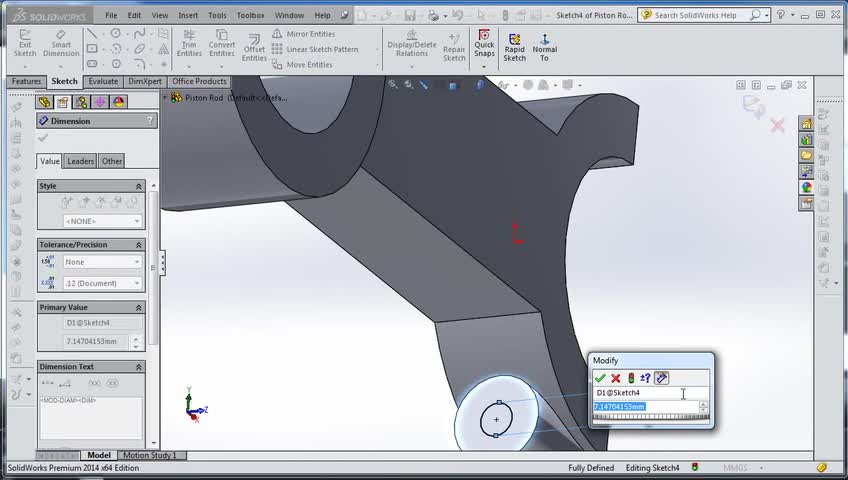This screenshot has width=848, height=480.
Task: Click the Convert Entities tool
Action: click(x=222, y=43)
